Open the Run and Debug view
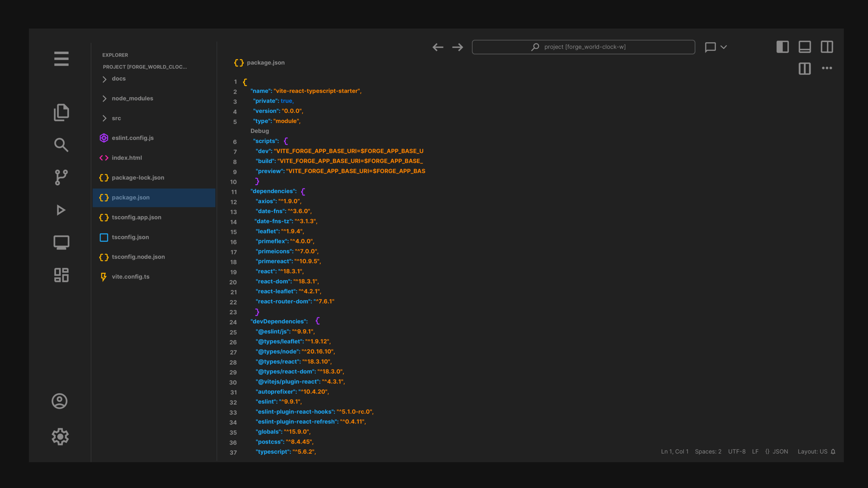This screenshot has height=488, width=868. [x=61, y=210]
